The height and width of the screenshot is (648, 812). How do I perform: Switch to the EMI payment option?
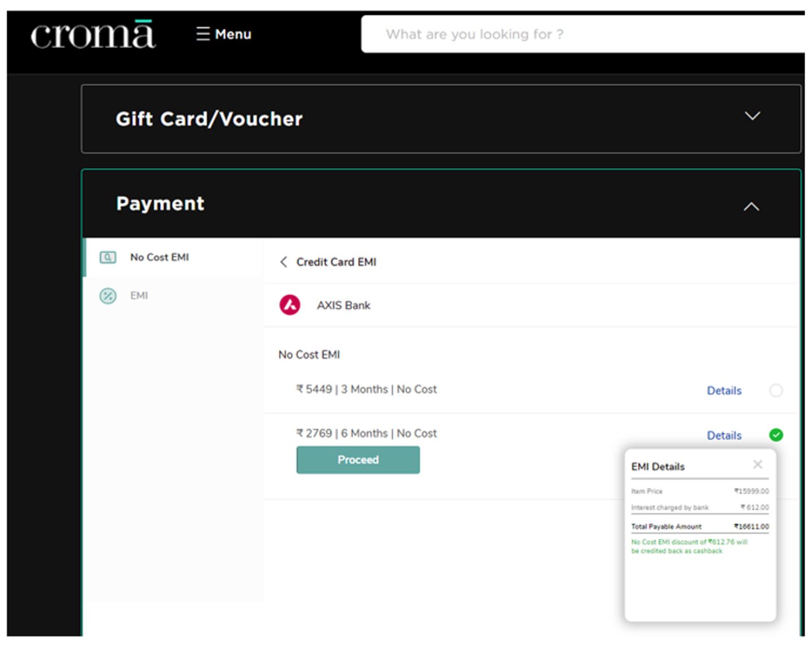click(x=174, y=296)
